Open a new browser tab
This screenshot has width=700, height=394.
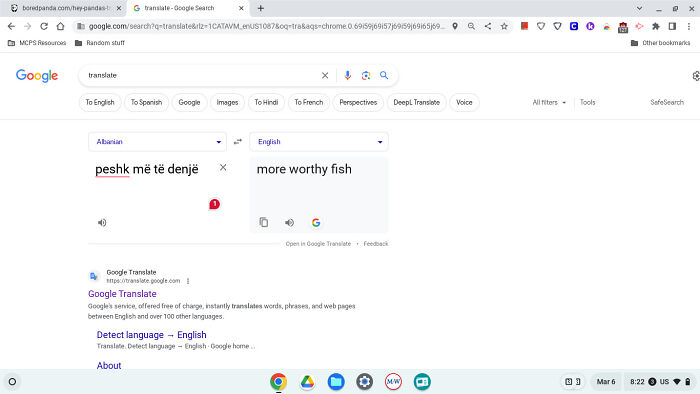click(261, 8)
